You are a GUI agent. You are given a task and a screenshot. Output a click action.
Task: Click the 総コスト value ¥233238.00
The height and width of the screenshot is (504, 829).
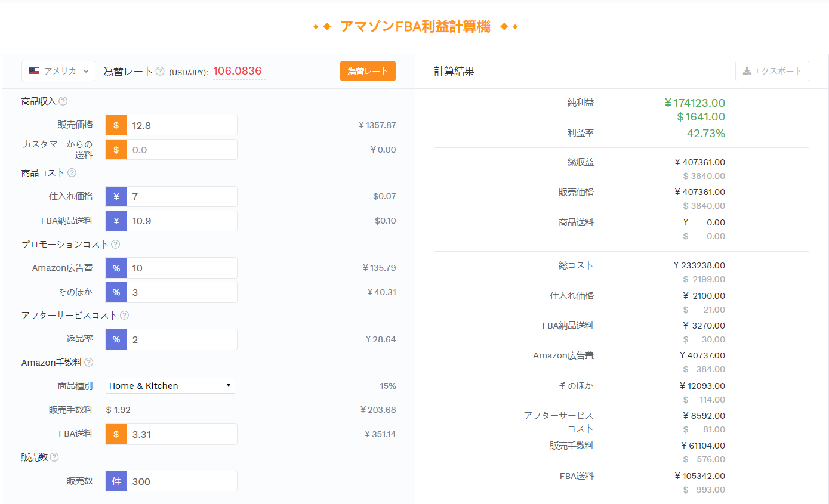point(699,265)
